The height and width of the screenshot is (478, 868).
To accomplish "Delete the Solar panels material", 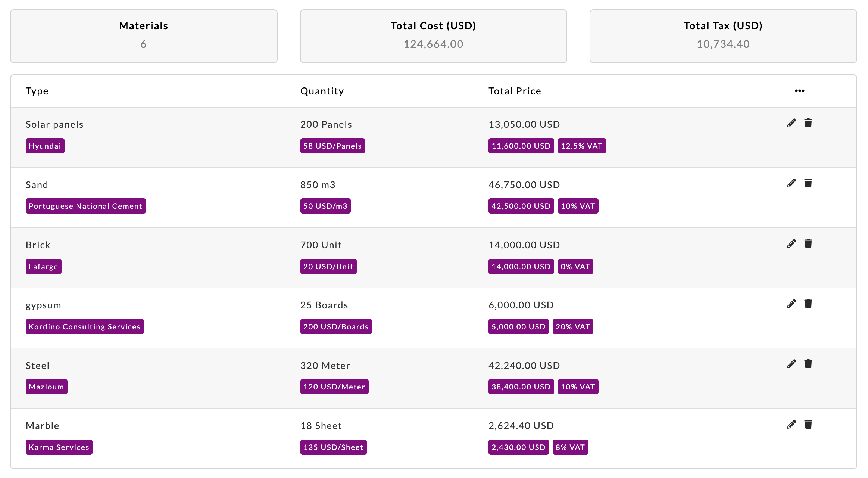I will [x=808, y=123].
